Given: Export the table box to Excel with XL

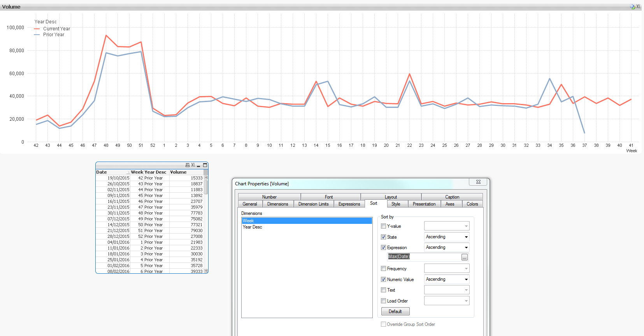Looking at the screenshot, I should tap(193, 165).
